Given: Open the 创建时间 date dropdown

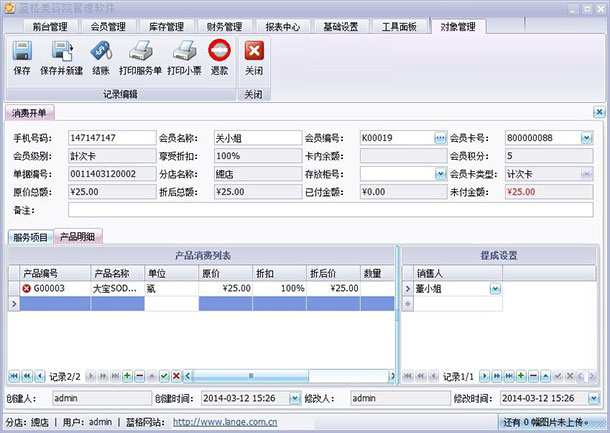Looking at the screenshot, I should point(295,398).
